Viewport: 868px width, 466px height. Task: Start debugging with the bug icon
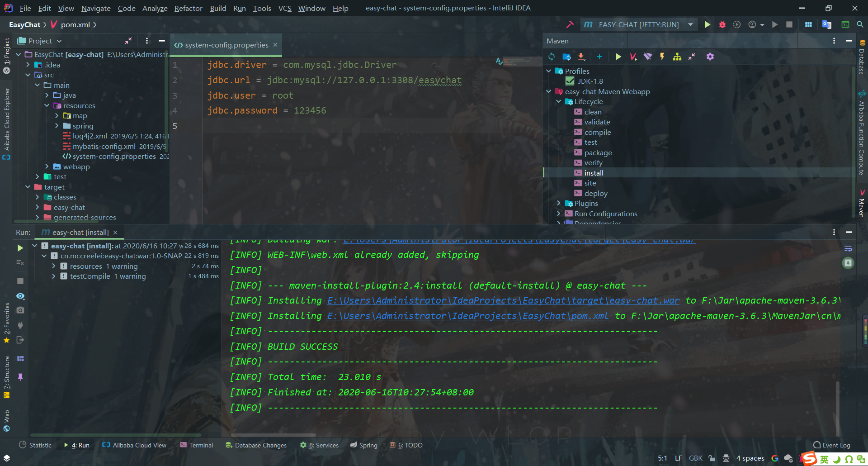pyautogui.click(x=722, y=24)
